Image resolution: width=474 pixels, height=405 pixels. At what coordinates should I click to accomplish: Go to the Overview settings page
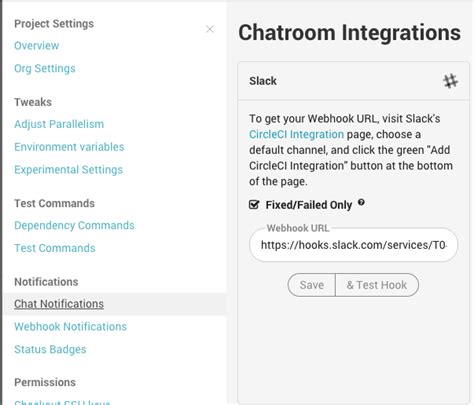[x=37, y=46]
